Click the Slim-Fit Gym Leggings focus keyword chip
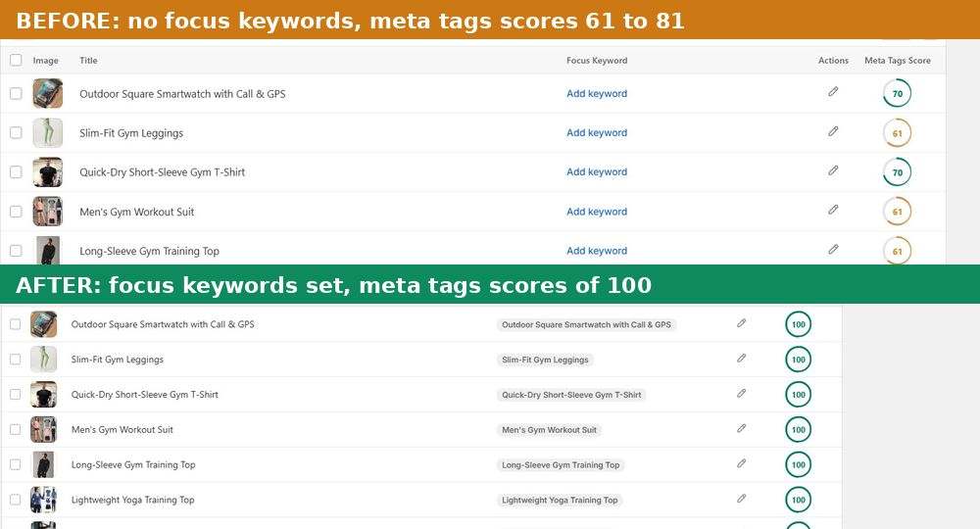 pyautogui.click(x=545, y=360)
